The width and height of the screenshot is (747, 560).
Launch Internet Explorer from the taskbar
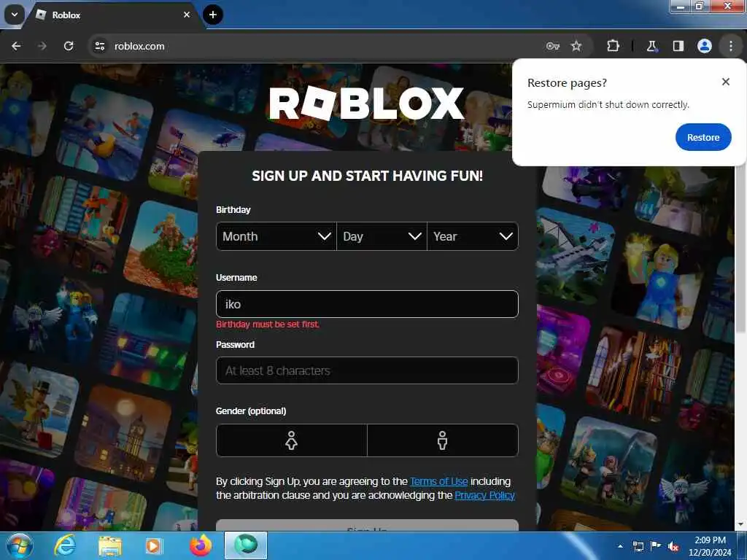pyautogui.click(x=65, y=545)
